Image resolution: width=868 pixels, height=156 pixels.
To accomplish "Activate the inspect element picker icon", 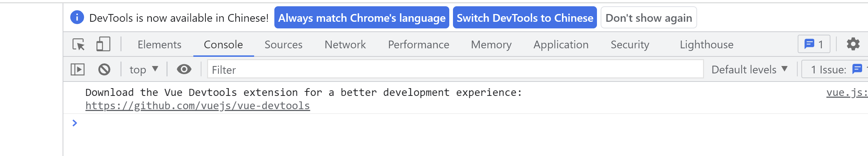I will (x=78, y=45).
